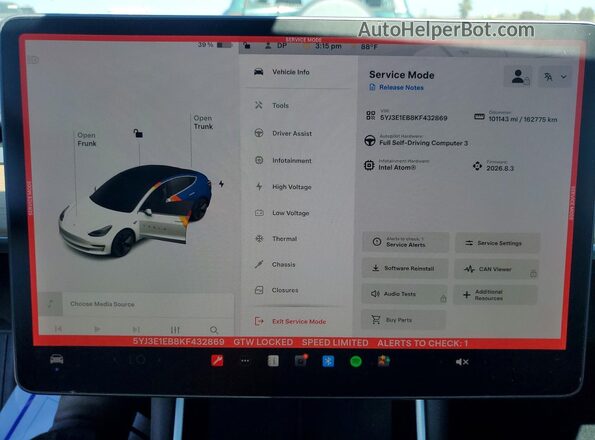
Task: Open the manual info app in the dock
Action: click(273, 361)
